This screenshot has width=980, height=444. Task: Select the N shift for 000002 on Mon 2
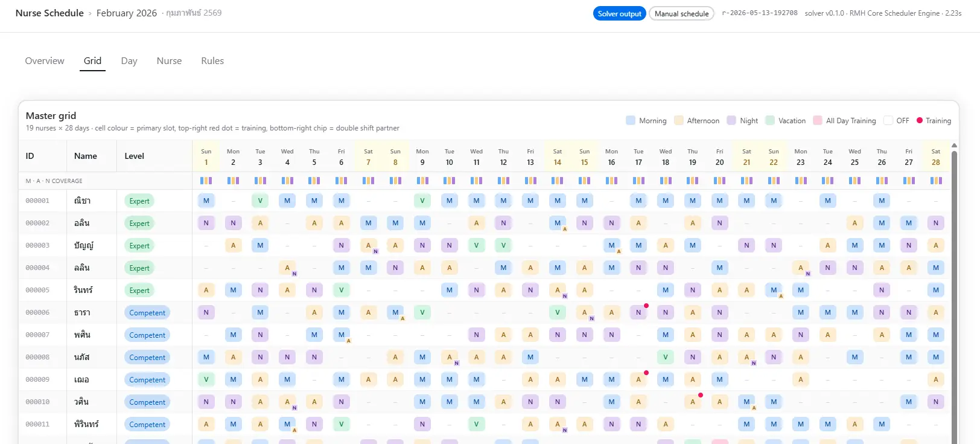pyautogui.click(x=233, y=223)
